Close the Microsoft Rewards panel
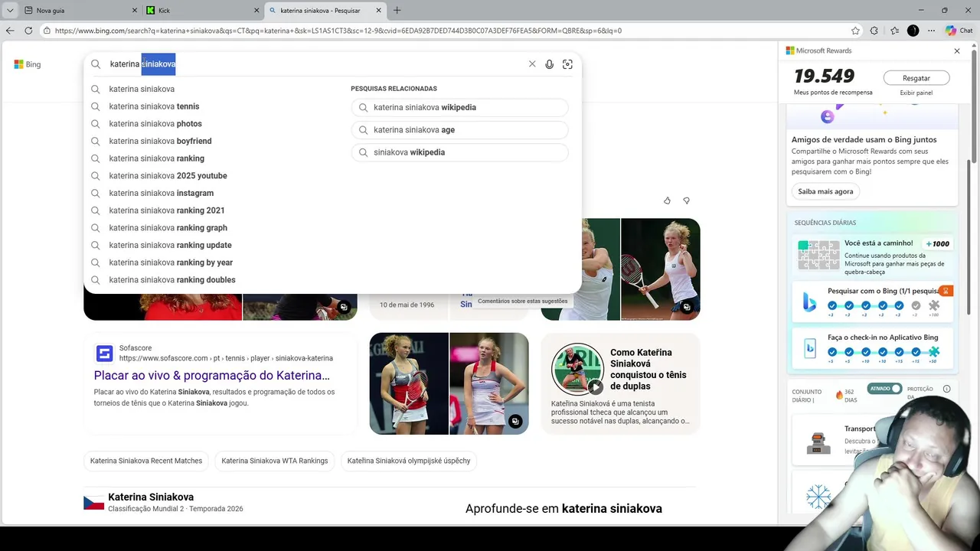The image size is (980, 551). 957,51
